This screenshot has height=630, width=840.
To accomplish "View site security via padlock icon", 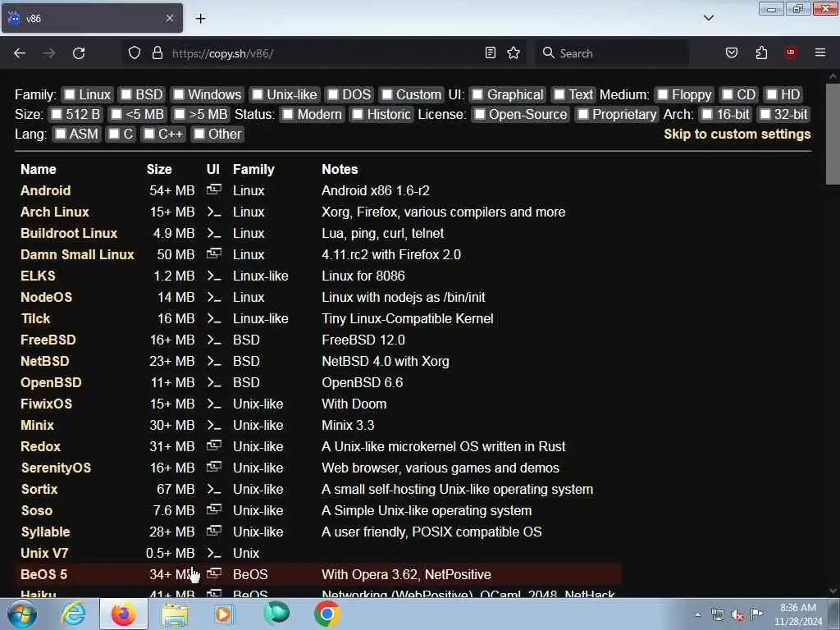I will tap(157, 53).
